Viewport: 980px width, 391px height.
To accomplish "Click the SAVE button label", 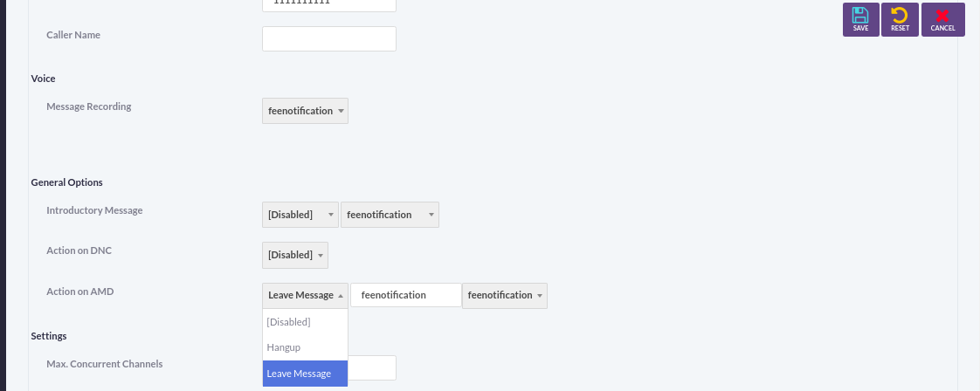I will [x=860, y=28].
